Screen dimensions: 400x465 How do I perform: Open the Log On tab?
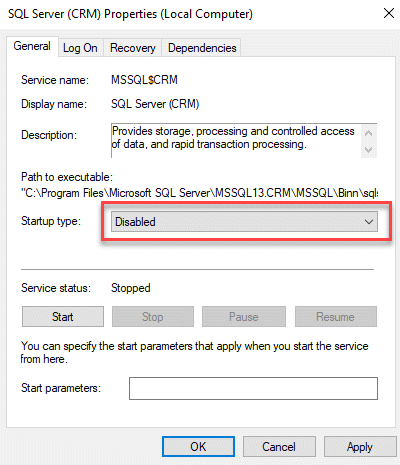pyautogui.click(x=80, y=48)
